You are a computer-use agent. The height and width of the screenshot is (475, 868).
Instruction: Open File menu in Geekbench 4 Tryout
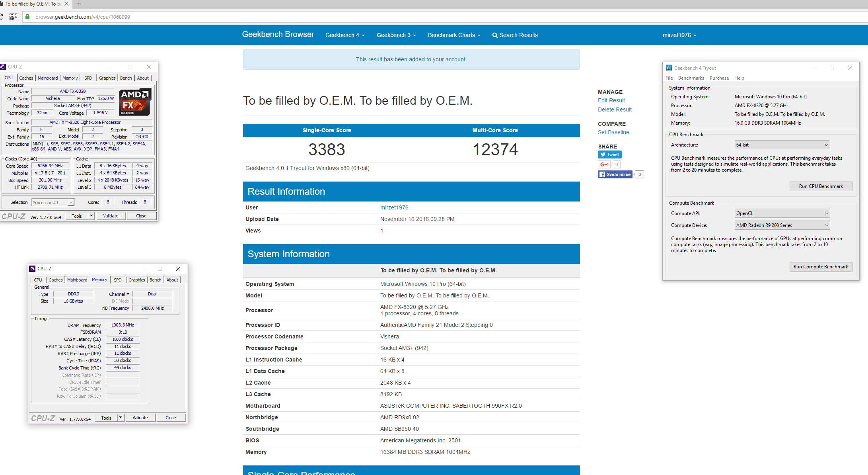pyautogui.click(x=669, y=78)
